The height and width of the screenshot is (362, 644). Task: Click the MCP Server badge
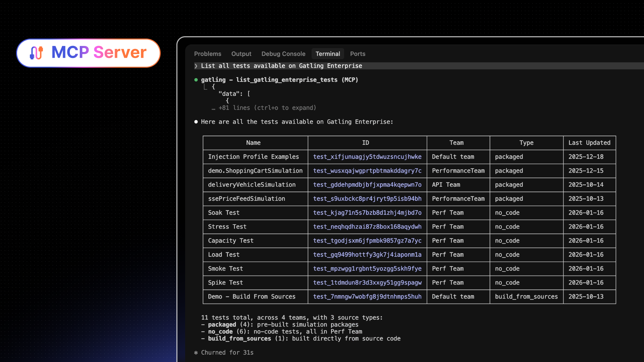[89, 53]
